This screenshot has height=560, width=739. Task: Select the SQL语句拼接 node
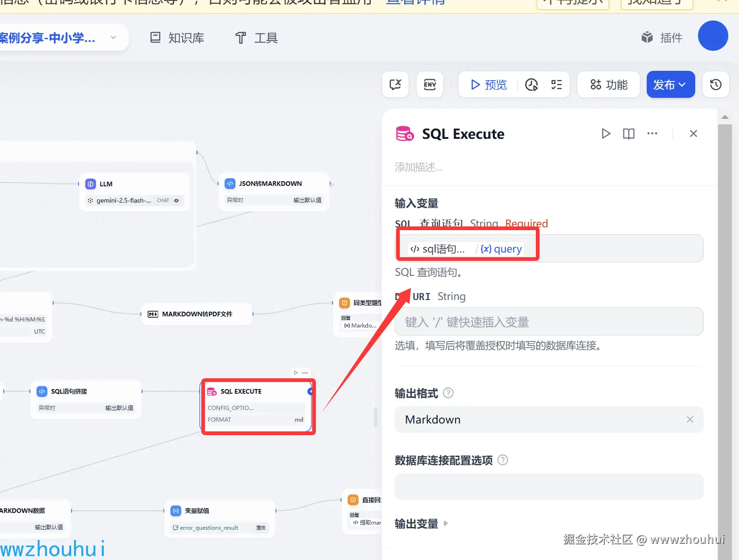tap(86, 399)
